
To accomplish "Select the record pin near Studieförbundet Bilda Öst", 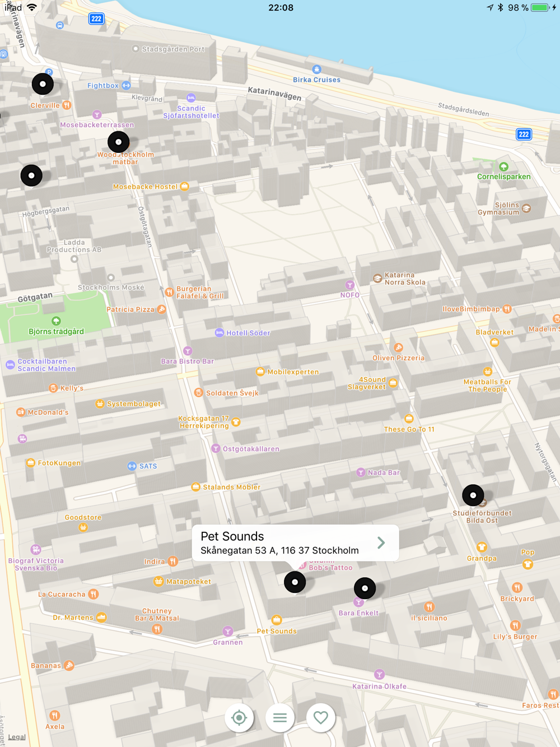I will click(x=473, y=495).
